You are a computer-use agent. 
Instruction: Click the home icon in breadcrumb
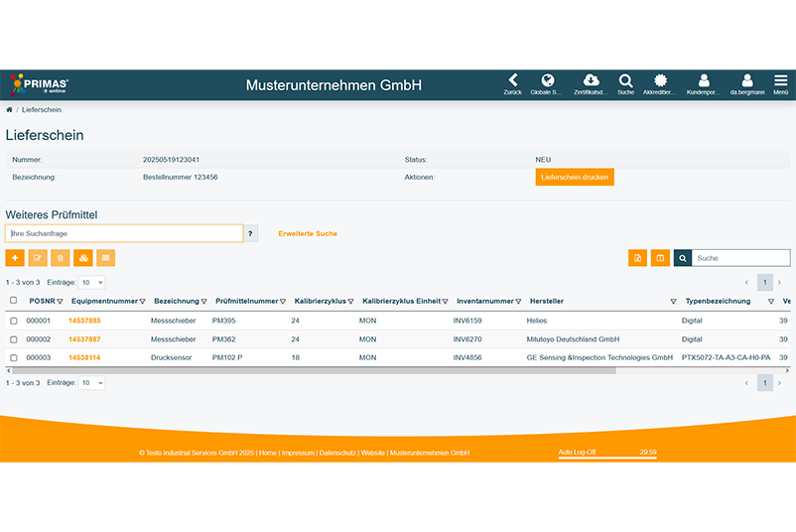tap(10, 110)
